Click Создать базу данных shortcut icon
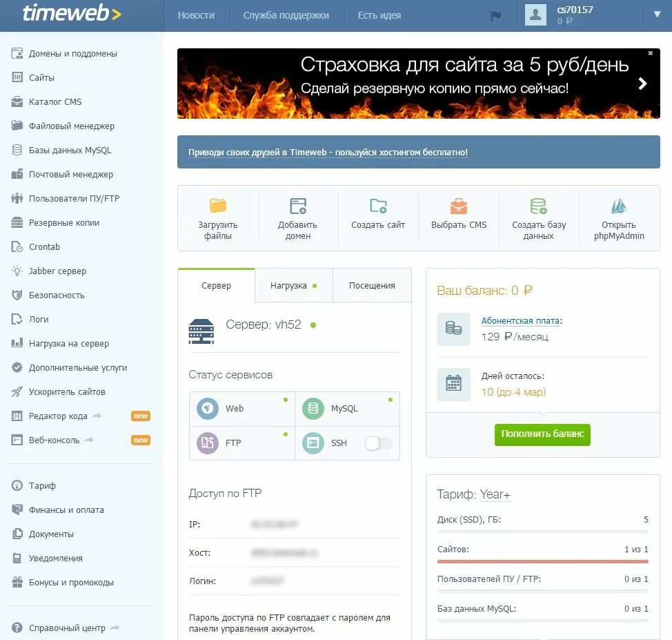This screenshot has height=640, width=672. tap(539, 206)
